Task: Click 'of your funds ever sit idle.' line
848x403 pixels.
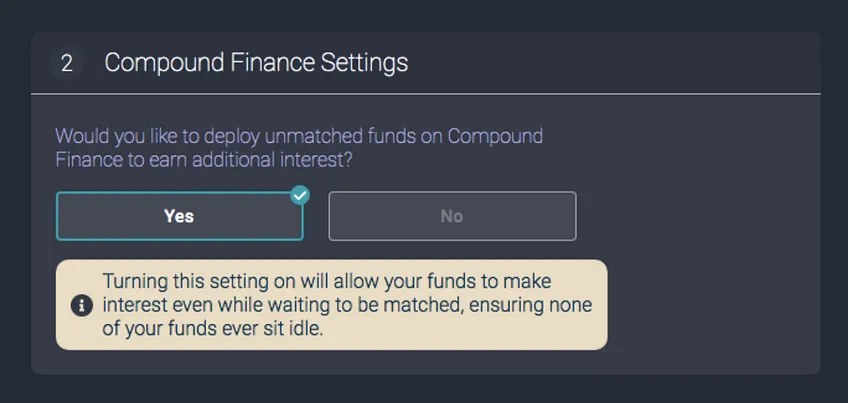Action: 213,328
